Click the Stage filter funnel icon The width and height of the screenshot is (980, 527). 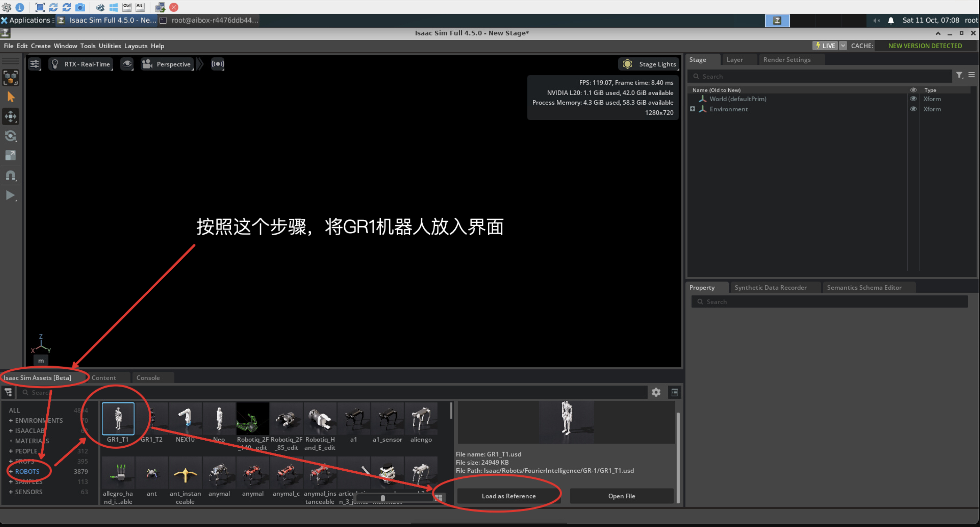(x=959, y=75)
